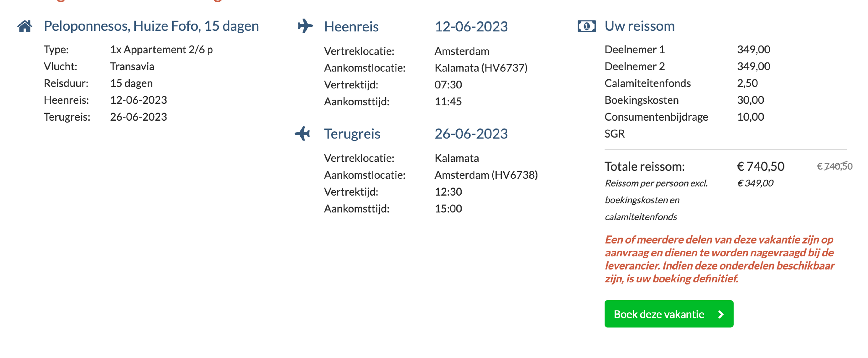The width and height of the screenshot is (868, 358).
Task: Click the 1x Appartement 2/6 p type value
Action: (x=161, y=49)
